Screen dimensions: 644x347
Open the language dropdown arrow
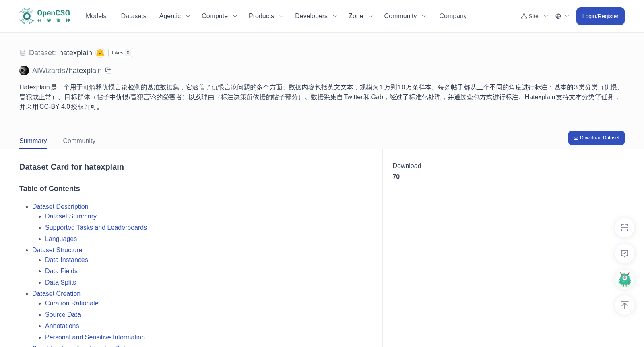click(567, 16)
